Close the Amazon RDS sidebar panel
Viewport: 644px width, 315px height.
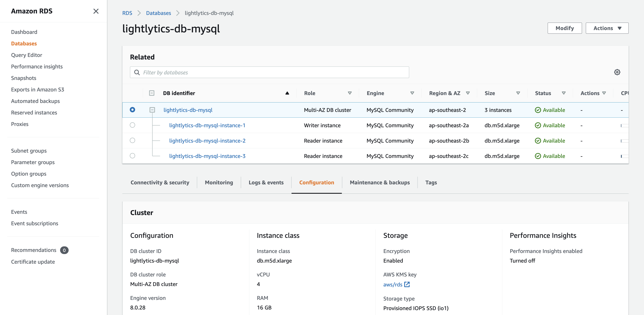click(x=96, y=11)
